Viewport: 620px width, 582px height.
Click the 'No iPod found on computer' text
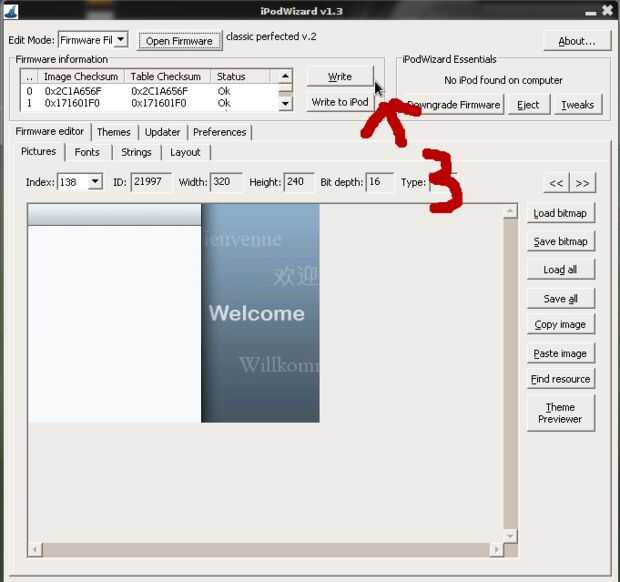[x=503, y=80]
